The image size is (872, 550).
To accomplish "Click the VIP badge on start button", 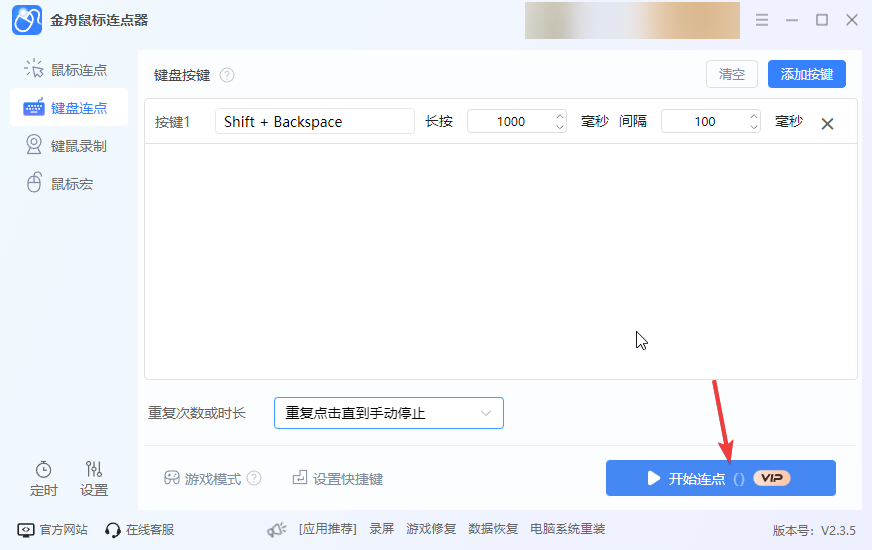I will click(x=772, y=478).
